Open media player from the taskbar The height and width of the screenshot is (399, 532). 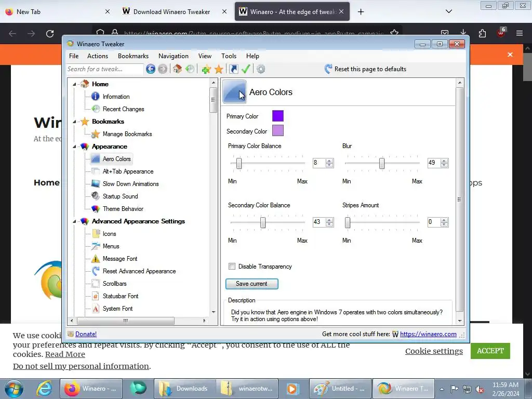[x=292, y=389]
